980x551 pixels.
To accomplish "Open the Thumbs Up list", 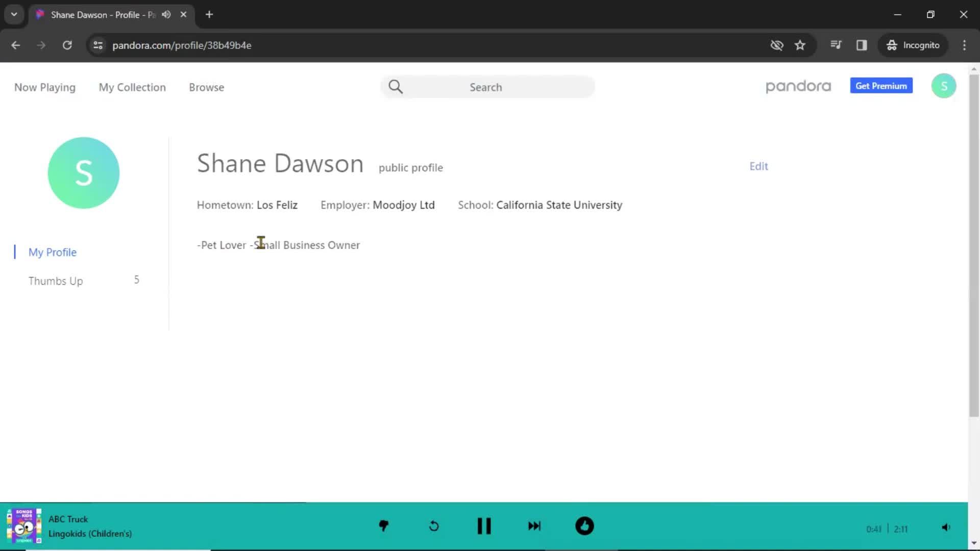I will point(56,281).
